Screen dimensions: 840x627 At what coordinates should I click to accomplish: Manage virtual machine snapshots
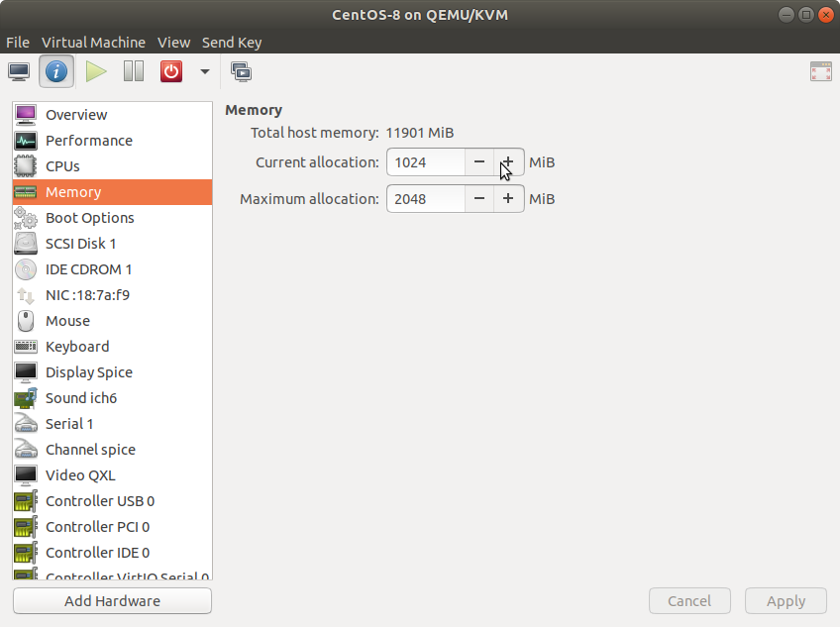click(241, 71)
